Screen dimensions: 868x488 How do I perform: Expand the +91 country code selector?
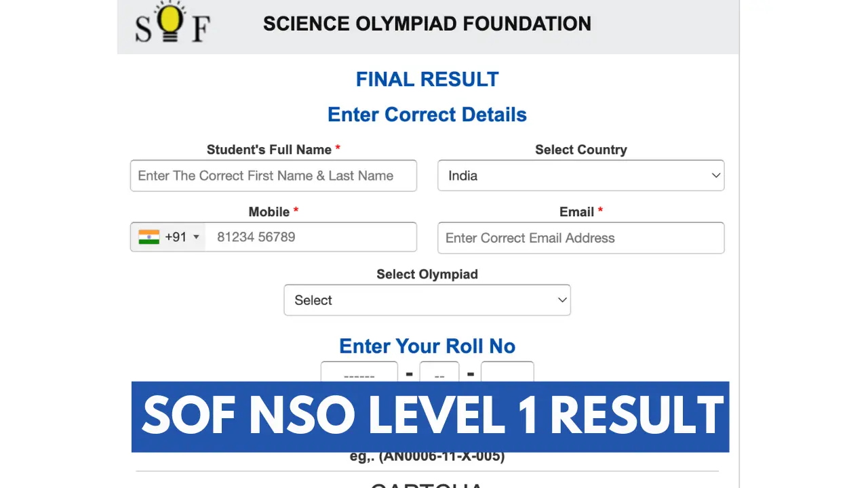point(196,237)
